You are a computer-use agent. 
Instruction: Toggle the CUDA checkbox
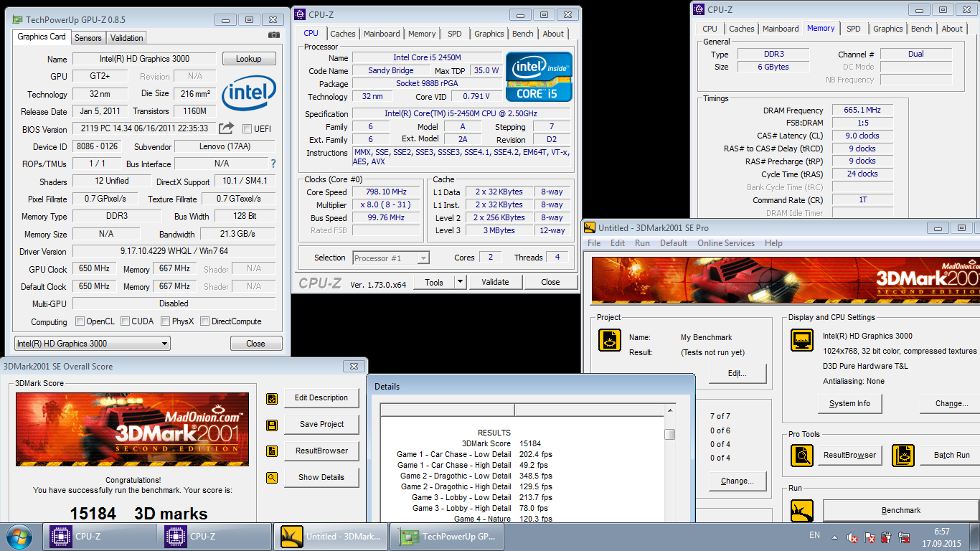(125, 321)
